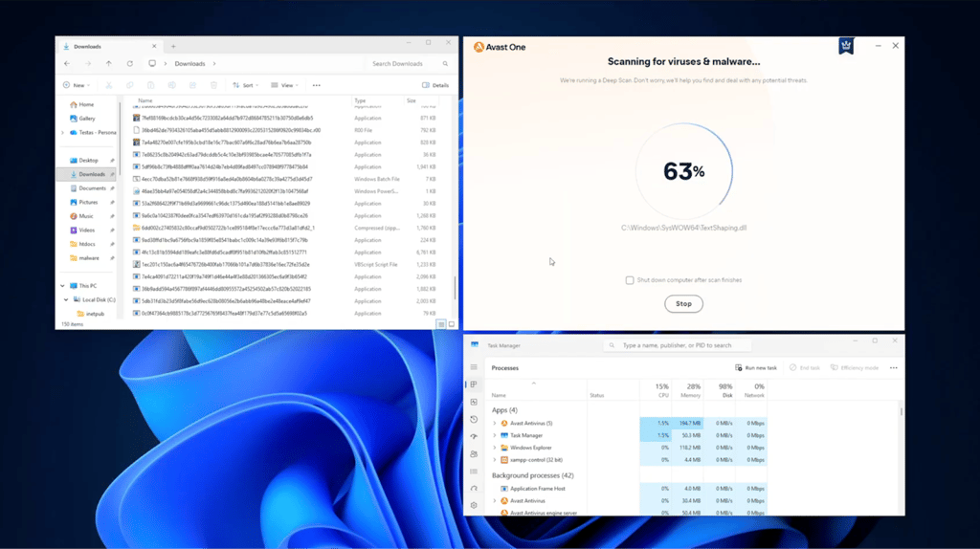
Task: Click the Explorer file list vertical scrollbar
Action: click(x=455, y=288)
